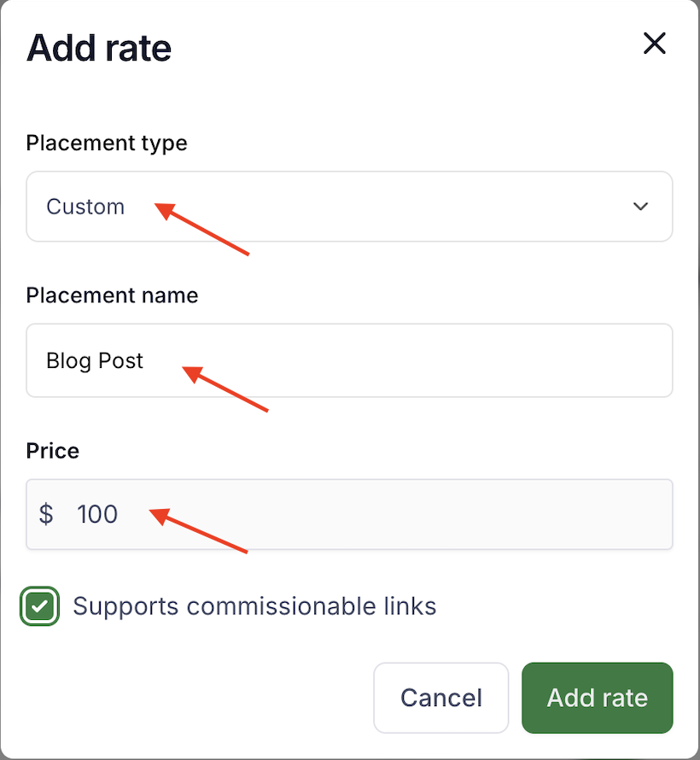
Task: Uncheck Supports commissionable links checkbox
Action: tap(40, 607)
